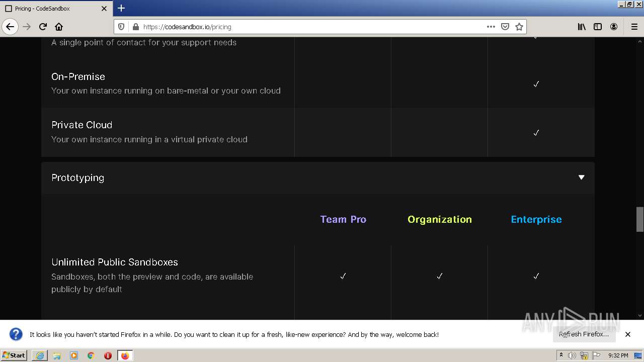Viewport: 644px width, 362px height.
Task: Open File Explorer from taskbar
Action: pos(57,355)
